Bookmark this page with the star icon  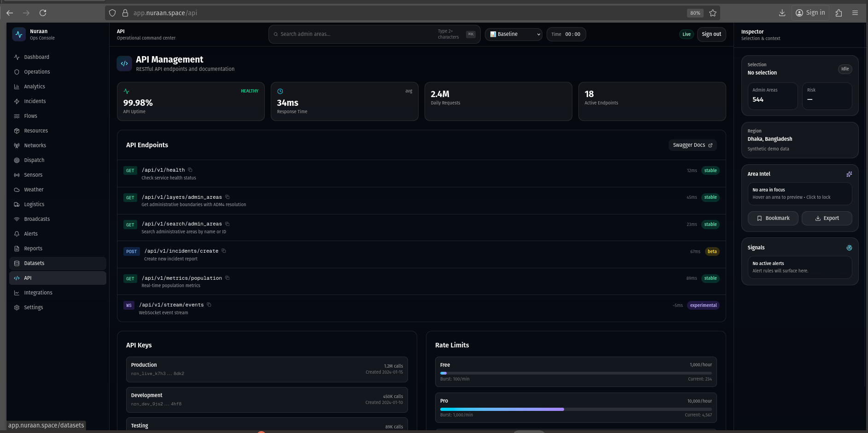[713, 13]
